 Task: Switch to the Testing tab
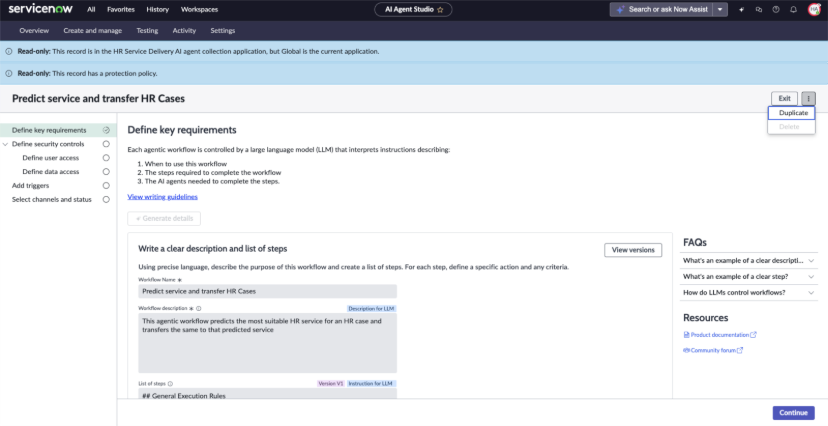click(147, 31)
